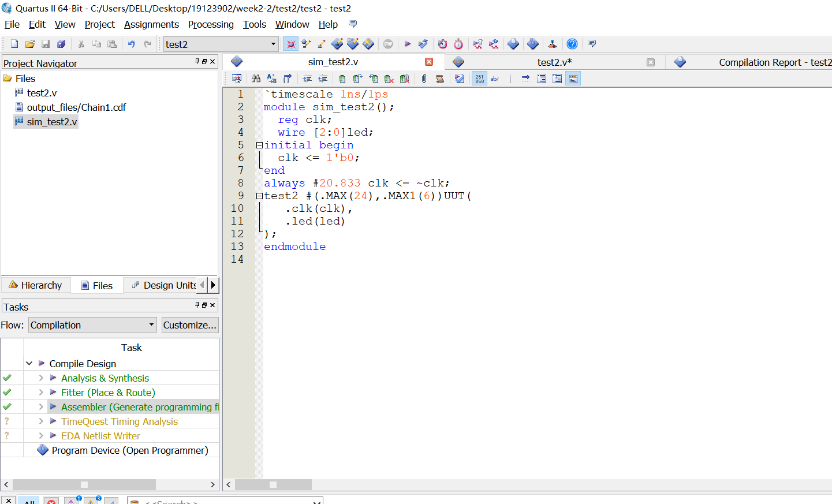Cut selection with scissors icon

pos(81,44)
